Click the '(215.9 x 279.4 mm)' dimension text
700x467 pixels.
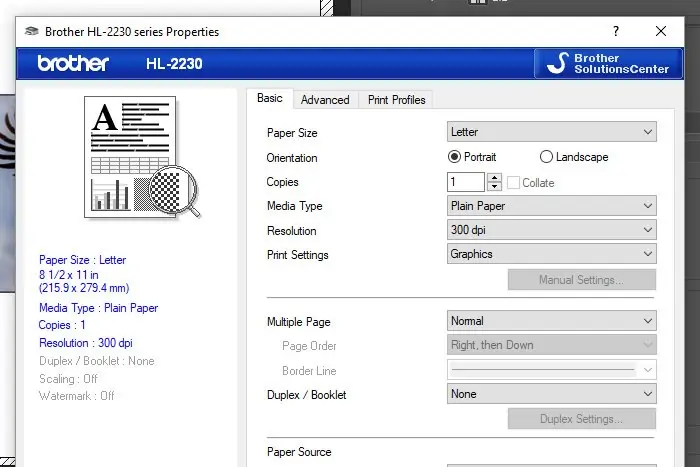[x=84, y=288]
